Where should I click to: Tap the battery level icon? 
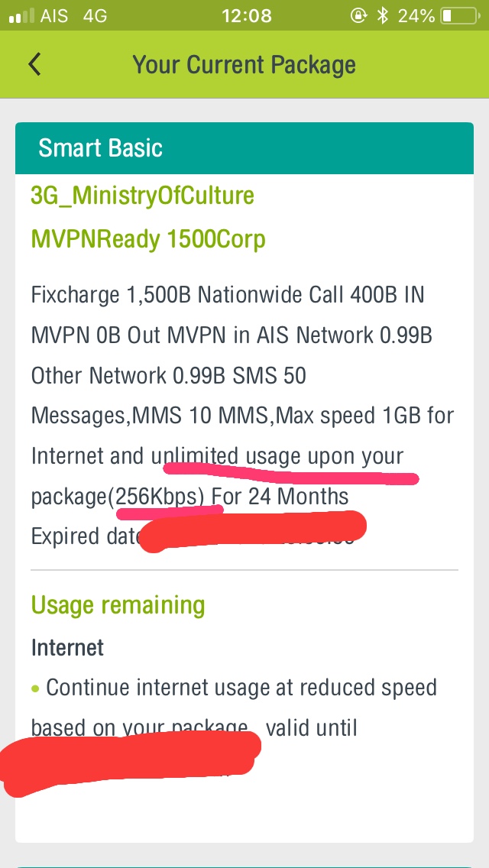(457, 15)
